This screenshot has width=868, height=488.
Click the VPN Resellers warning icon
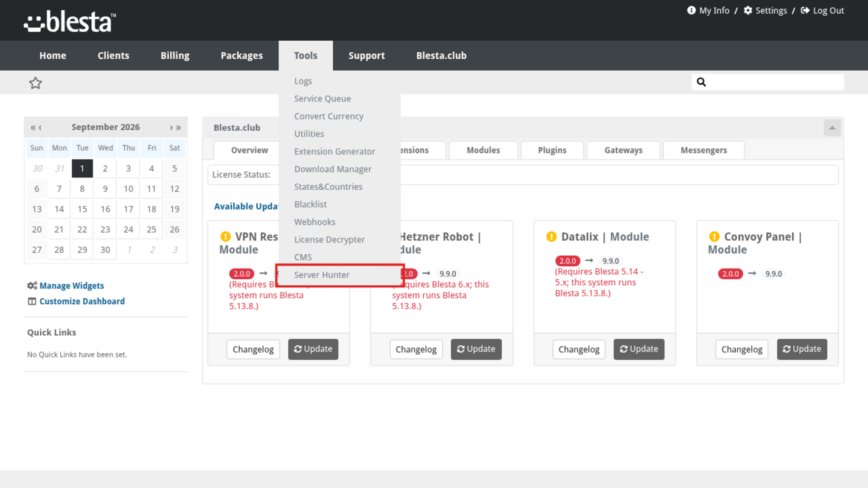point(226,236)
